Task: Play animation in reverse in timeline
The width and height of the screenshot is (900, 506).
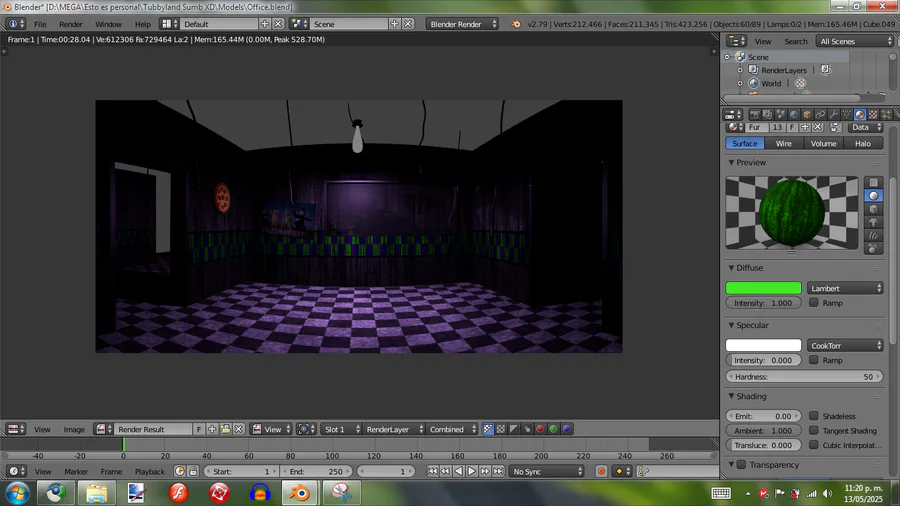Action: pos(459,471)
